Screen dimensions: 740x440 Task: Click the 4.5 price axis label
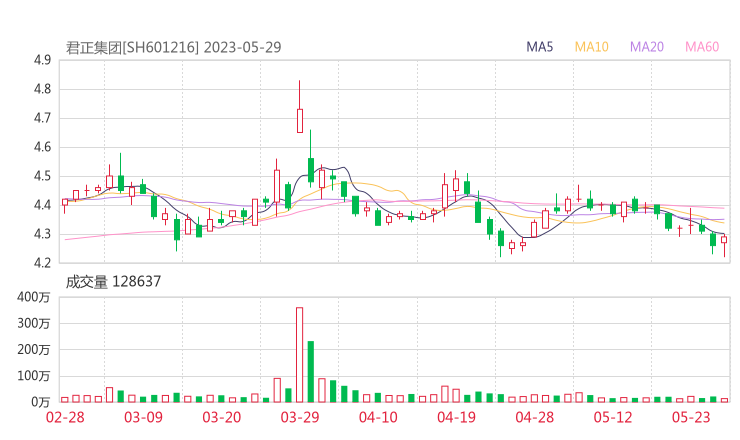click(42, 176)
